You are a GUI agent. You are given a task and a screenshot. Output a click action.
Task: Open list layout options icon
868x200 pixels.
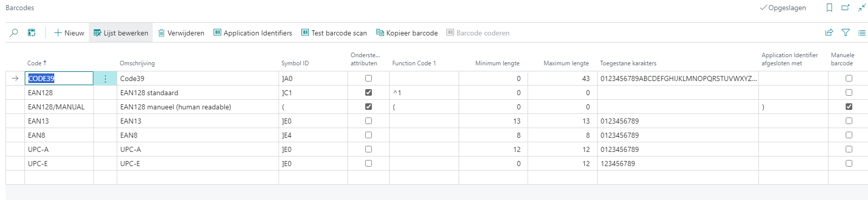coord(862,33)
